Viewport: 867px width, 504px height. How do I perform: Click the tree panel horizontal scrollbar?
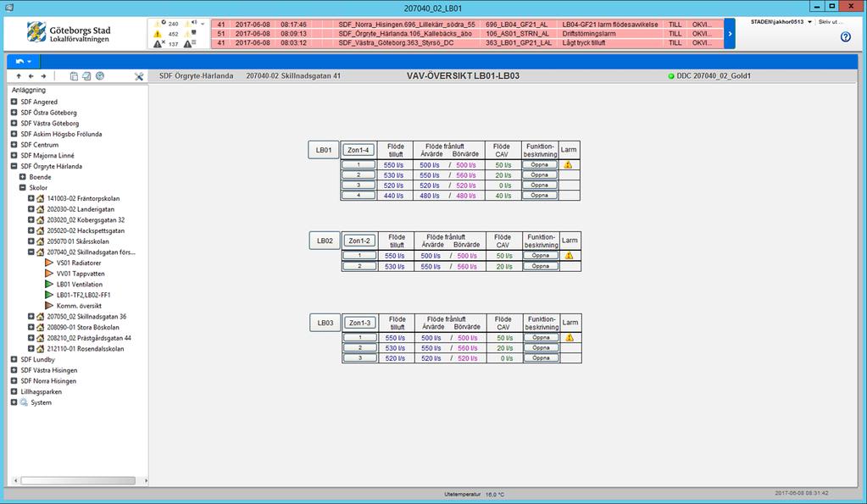point(78,481)
